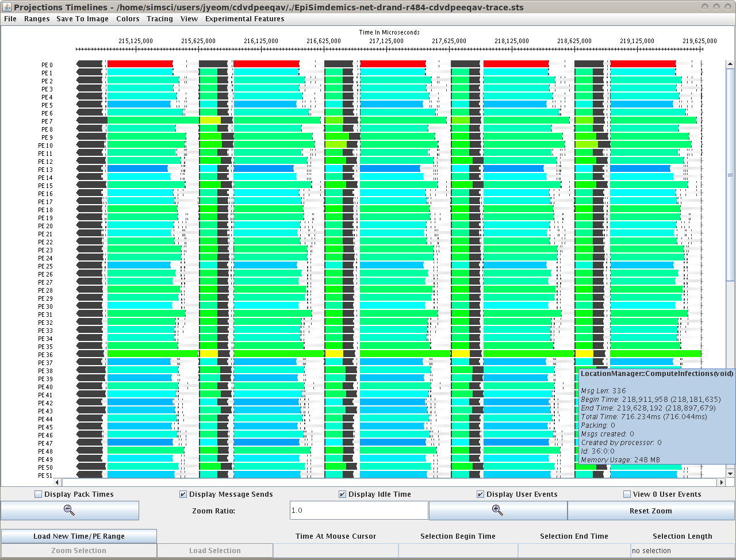The height and width of the screenshot is (560, 736).
Task: Click the Zoom Ratio input field
Action: click(359, 511)
